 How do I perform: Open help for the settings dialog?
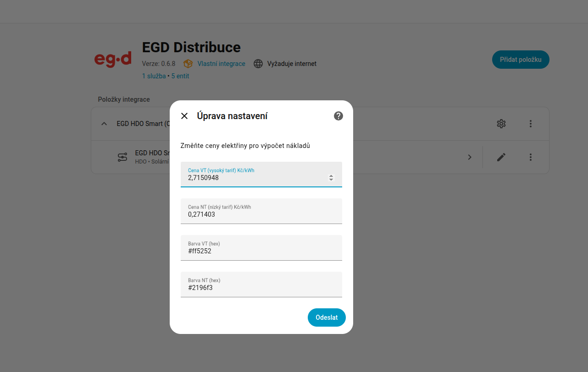(x=338, y=116)
